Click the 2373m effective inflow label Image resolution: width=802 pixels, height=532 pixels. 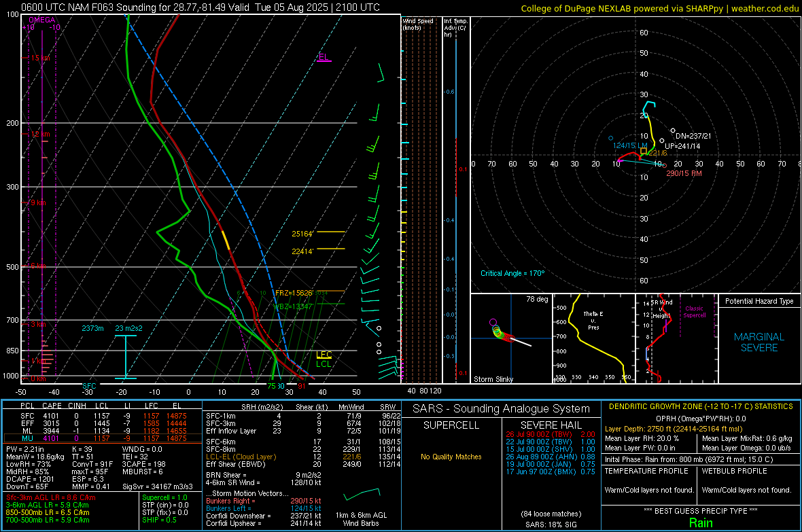(x=92, y=328)
